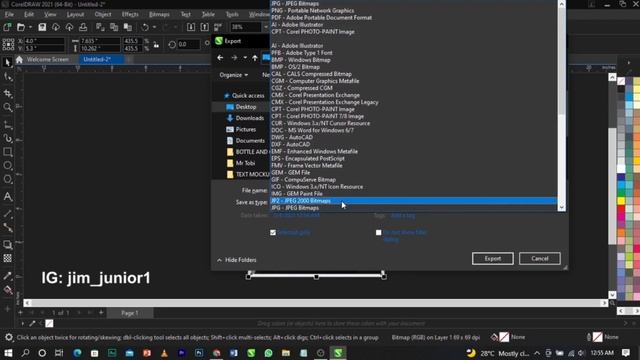
Task: Select the Pick tool in toolbox
Action: (7, 62)
